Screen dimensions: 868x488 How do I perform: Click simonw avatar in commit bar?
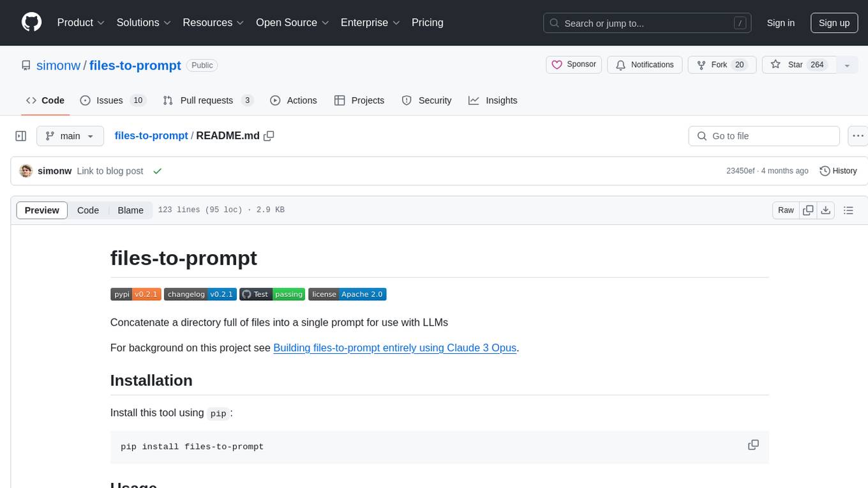click(26, 171)
